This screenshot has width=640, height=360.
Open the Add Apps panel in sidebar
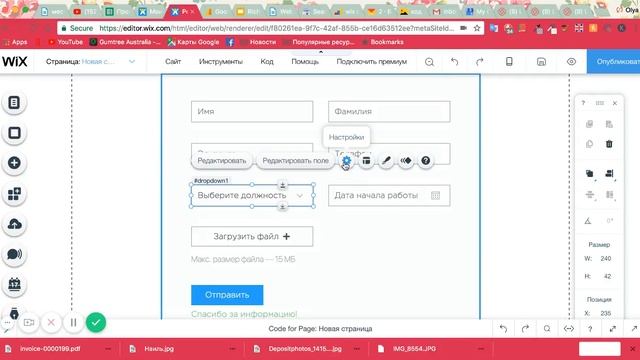[x=14, y=193]
